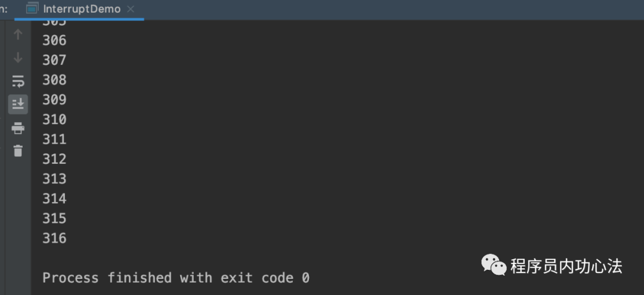Click the up stack trace arrow
644x295 pixels.
click(x=18, y=35)
